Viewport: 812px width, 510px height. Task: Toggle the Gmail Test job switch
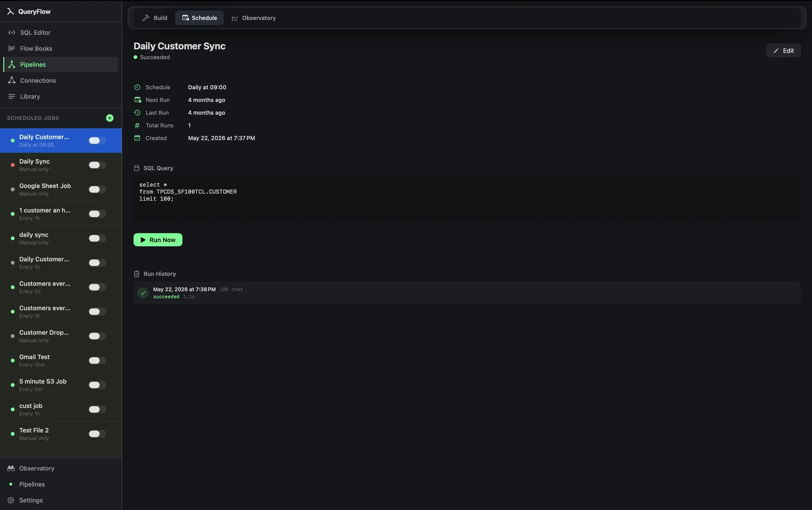coord(97,360)
